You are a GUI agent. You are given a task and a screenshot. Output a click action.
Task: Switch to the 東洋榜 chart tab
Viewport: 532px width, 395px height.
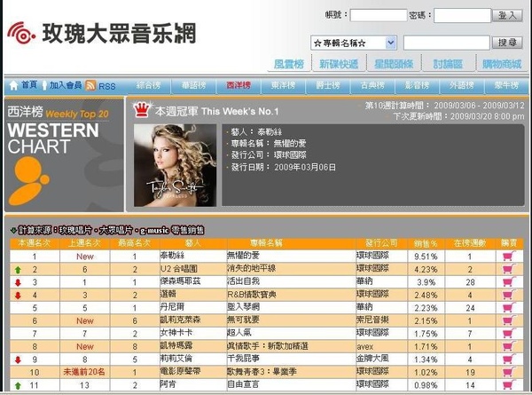284,85
